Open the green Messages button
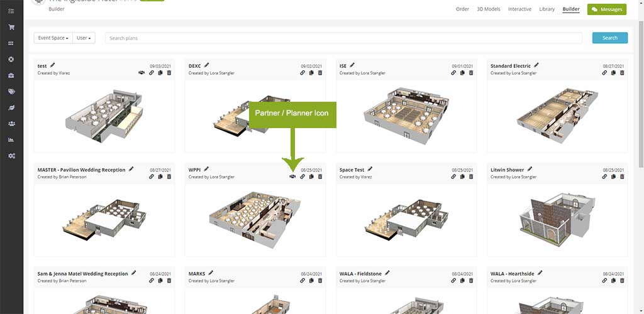 tap(606, 9)
